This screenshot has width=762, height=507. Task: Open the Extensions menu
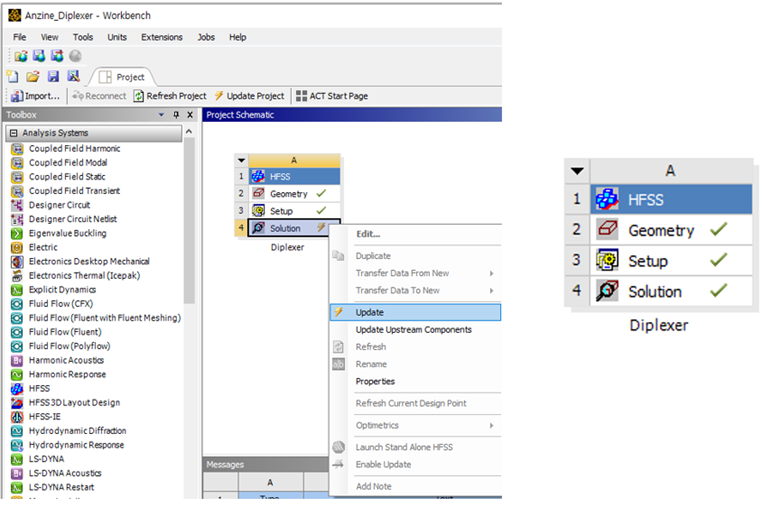coord(162,37)
